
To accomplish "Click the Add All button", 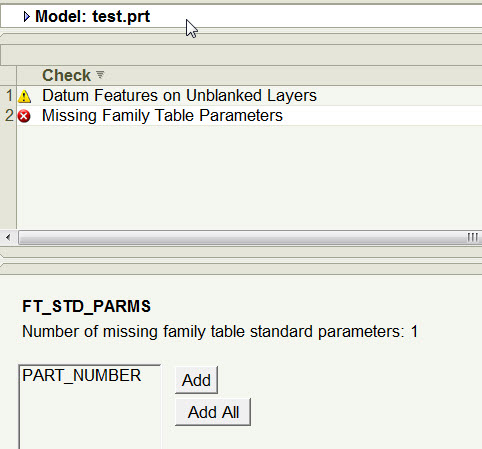I will [x=213, y=412].
